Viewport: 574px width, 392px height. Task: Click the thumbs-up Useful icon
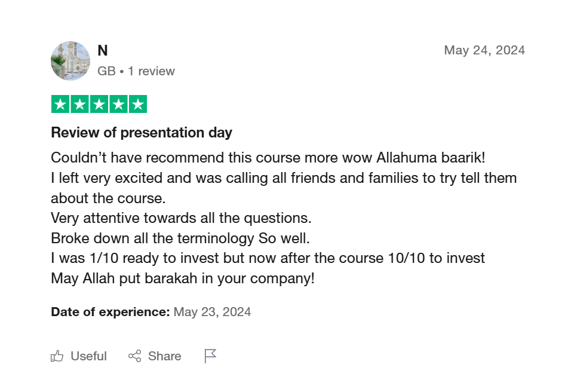pos(57,356)
